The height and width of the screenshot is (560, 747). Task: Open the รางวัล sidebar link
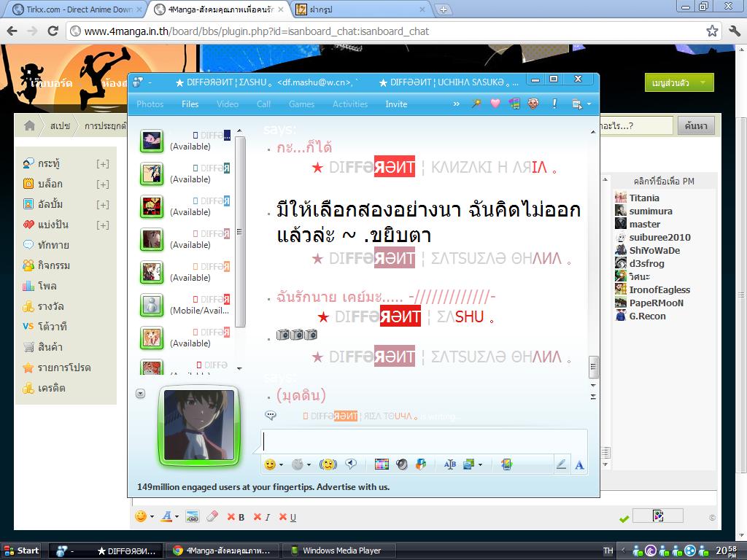(x=50, y=306)
